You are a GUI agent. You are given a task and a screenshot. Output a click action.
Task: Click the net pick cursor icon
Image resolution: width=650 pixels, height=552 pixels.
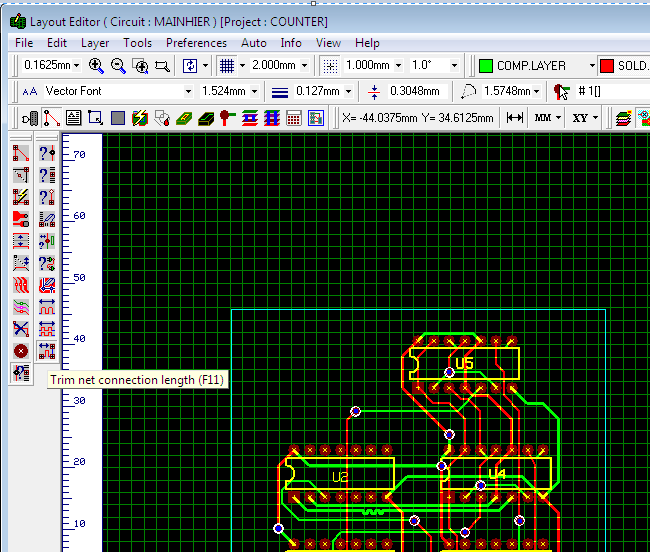562,92
